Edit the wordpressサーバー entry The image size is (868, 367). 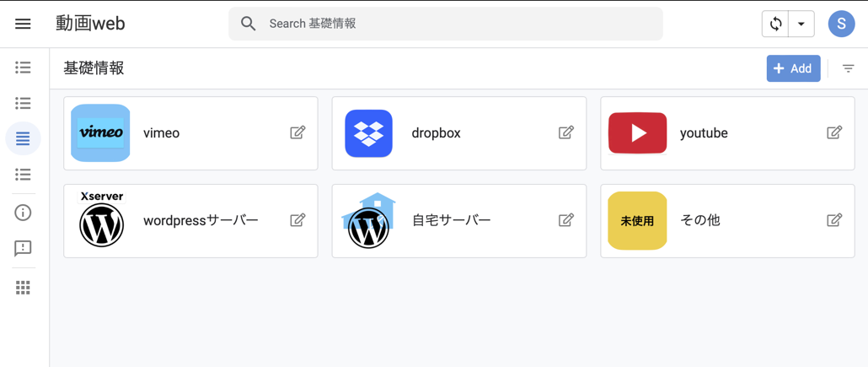pos(297,220)
